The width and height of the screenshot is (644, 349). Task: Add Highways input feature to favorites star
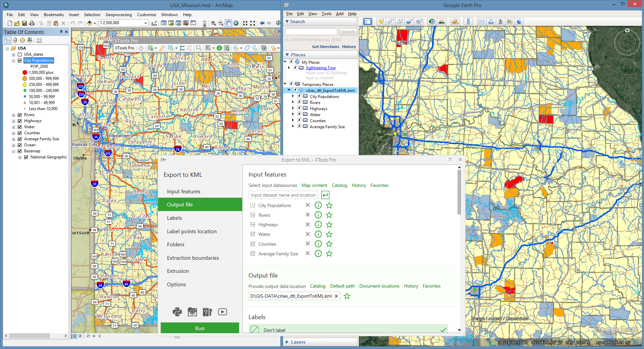point(329,225)
